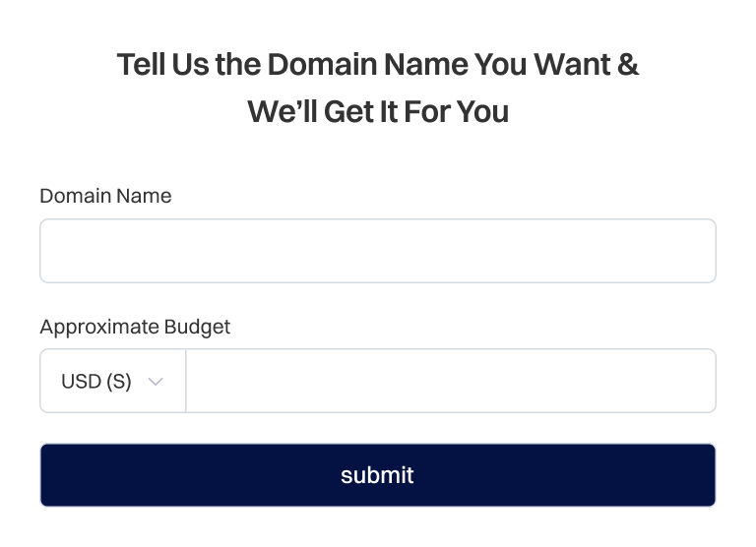Place cursor in the budget text box
The width and height of the screenshot is (756, 547).
click(450, 382)
